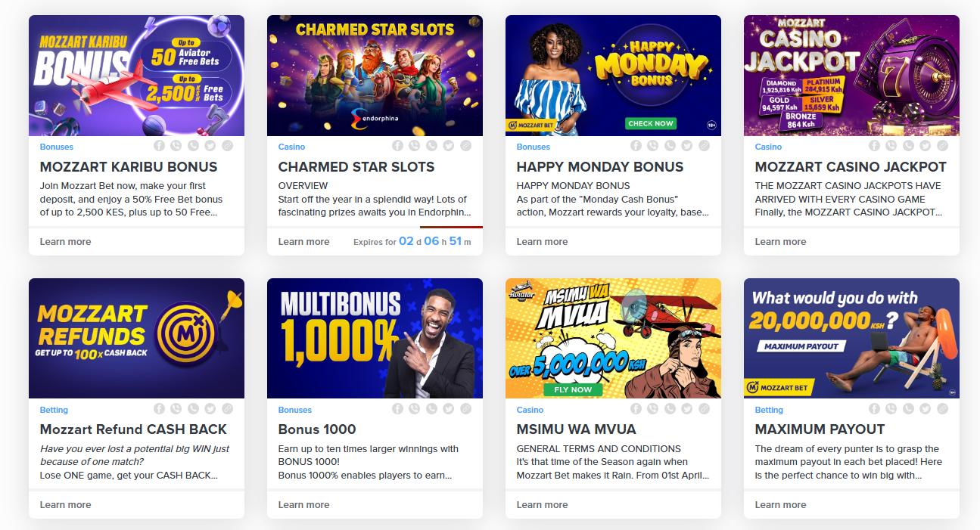Share Mozzart Karibu Bonus on Facebook
Image resolution: width=980 pixels, height=530 pixels.
[159, 146]
